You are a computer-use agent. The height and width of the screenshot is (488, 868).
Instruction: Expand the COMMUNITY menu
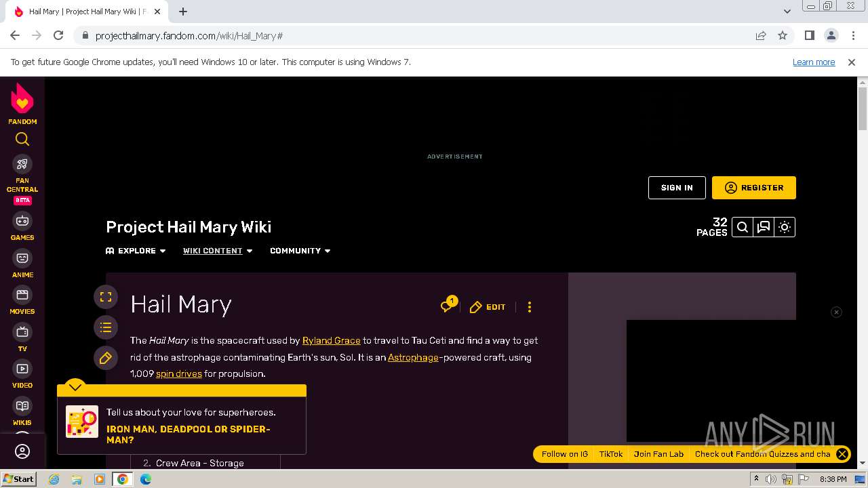tap(300, 251)
